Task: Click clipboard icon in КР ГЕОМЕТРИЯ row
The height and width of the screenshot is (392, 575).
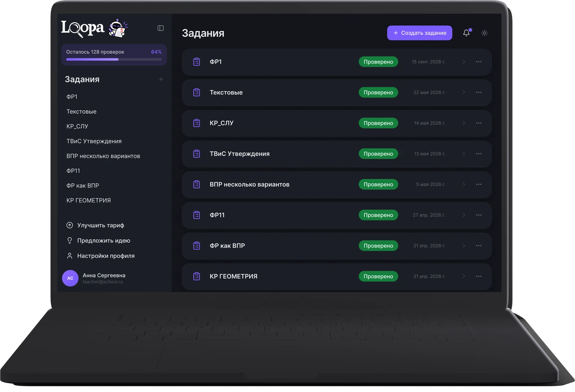Action: click(x=196, y=276)
